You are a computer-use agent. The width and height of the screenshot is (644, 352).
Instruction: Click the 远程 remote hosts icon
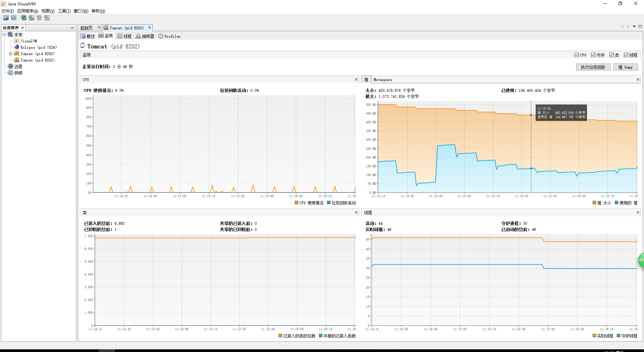coord(10,67)
